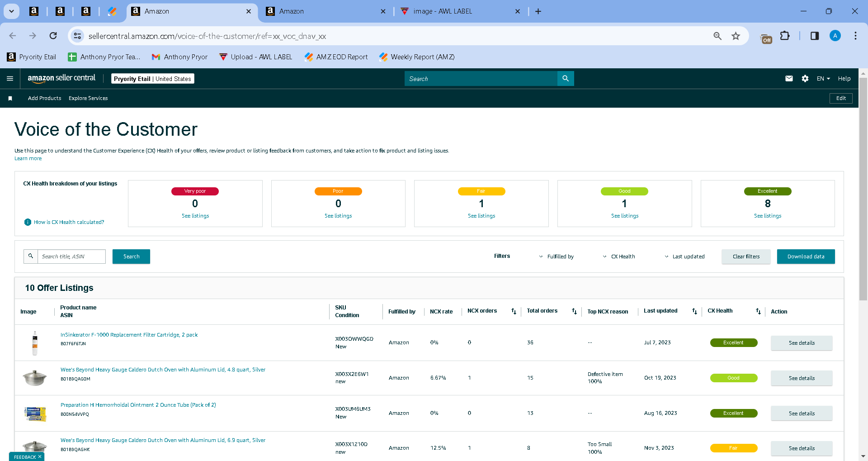Click the amazon seller central logo
This screenshot has height=461, width=868.
click(x=61, y=78)
